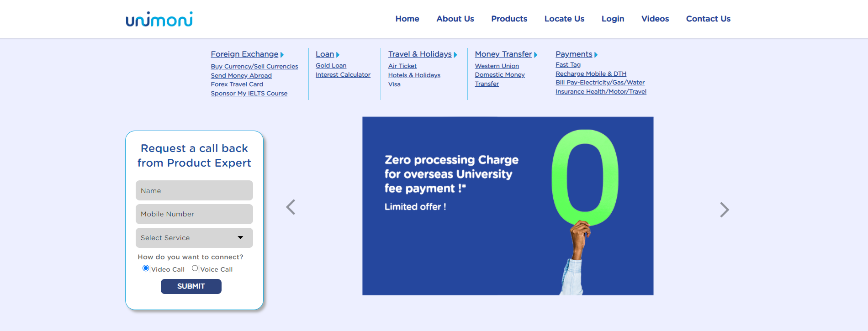Advance to next carousel slide arrow

pyautogui.click(x=725, y=210)
